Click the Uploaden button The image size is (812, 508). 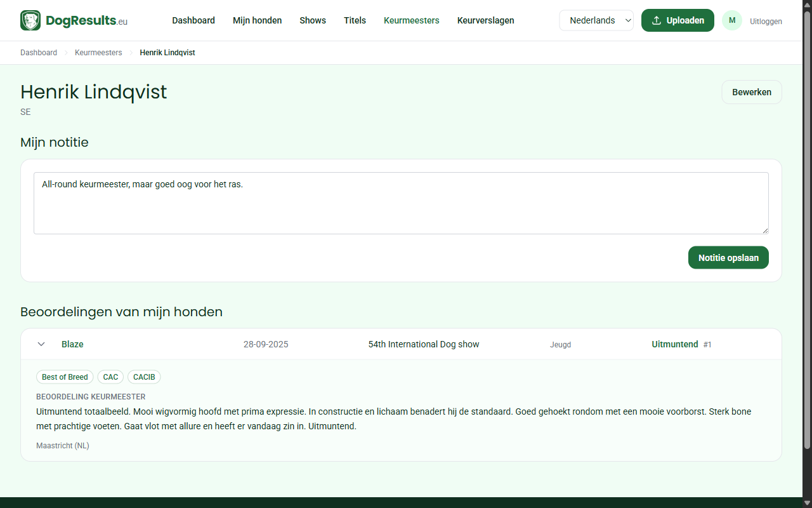[678, 20]
